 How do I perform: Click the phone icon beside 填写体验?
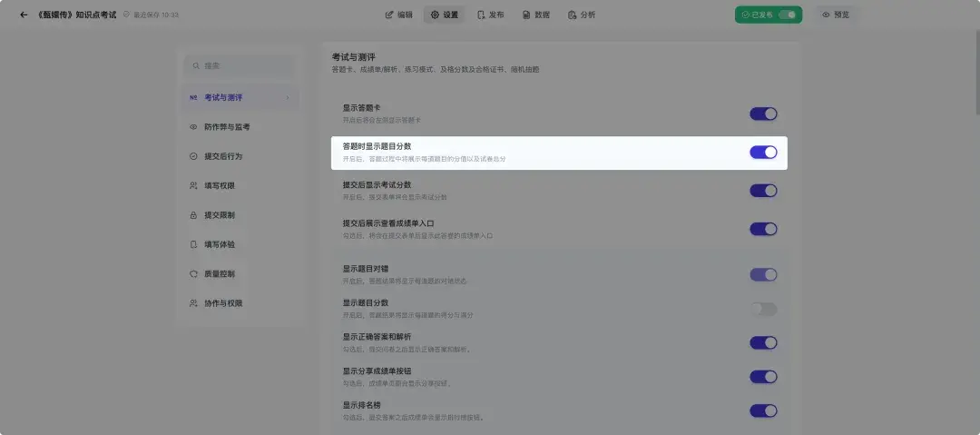click(193, 244)
